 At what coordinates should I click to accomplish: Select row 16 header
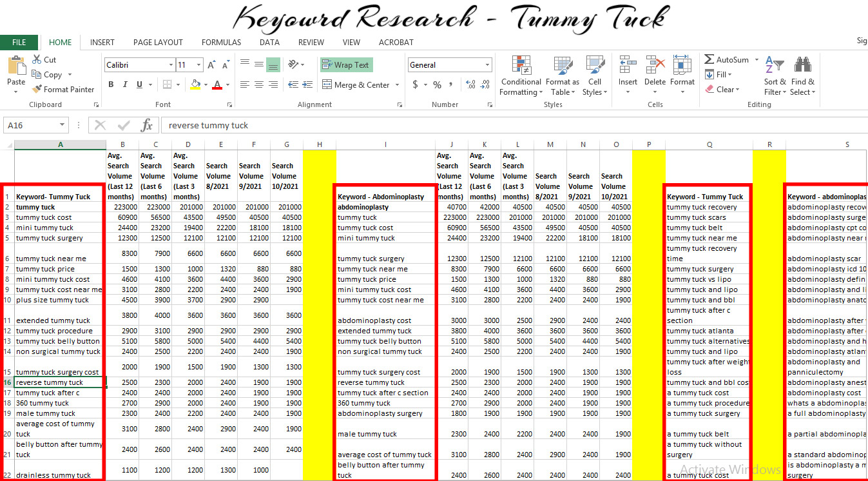click(x=7, y=382)
